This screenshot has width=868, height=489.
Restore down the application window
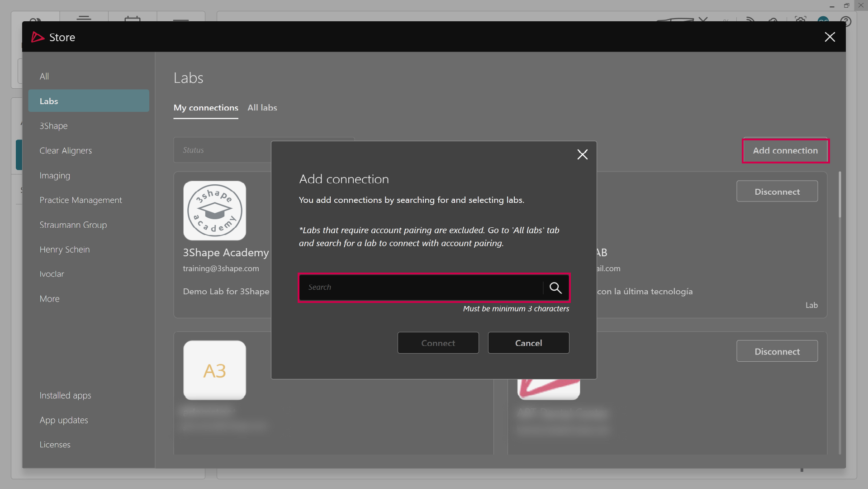pyautogui.click(x=846, y=5)
